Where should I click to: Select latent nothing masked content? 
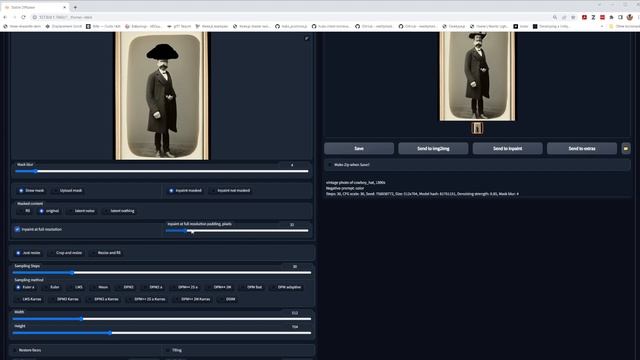(119, 211)
